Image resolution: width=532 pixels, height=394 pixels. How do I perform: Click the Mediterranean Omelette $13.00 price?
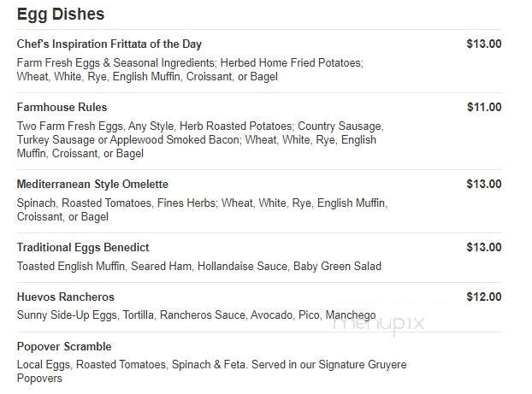tap(484, 184)
